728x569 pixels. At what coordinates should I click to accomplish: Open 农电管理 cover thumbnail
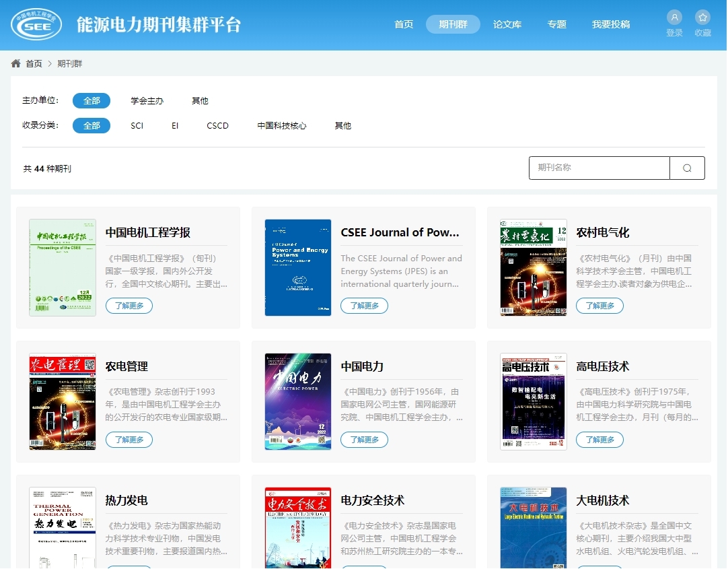pos(63,401)
